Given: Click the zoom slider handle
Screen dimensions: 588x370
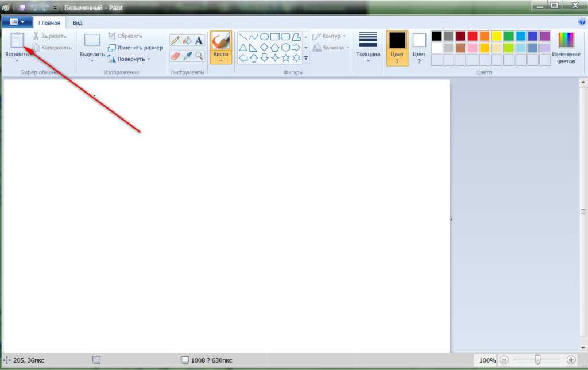Looking at the screenshot, I should (x=537, y=360).
